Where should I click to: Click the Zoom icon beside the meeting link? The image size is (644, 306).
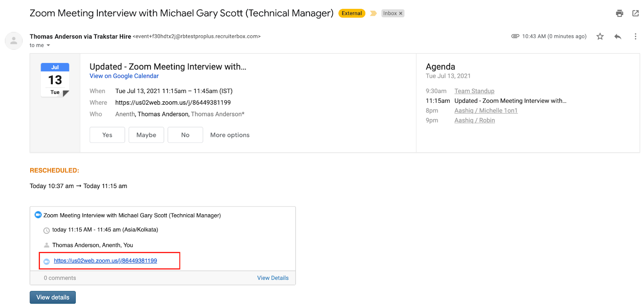[x=47, y=261]
